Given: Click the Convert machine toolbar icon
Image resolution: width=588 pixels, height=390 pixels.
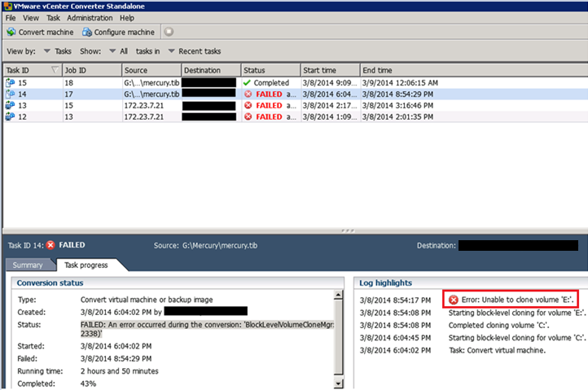Looking at the screenshot, I should [x=11, y=33].
